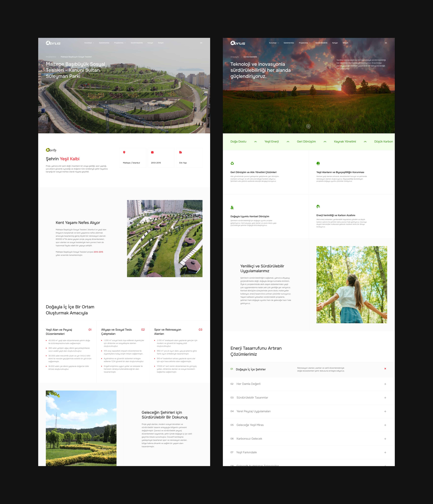Viewport: 433px width, 504px height.
Task: Open İletişim on right page navbar
Action: pyautogui.click(x=345, y=43)
